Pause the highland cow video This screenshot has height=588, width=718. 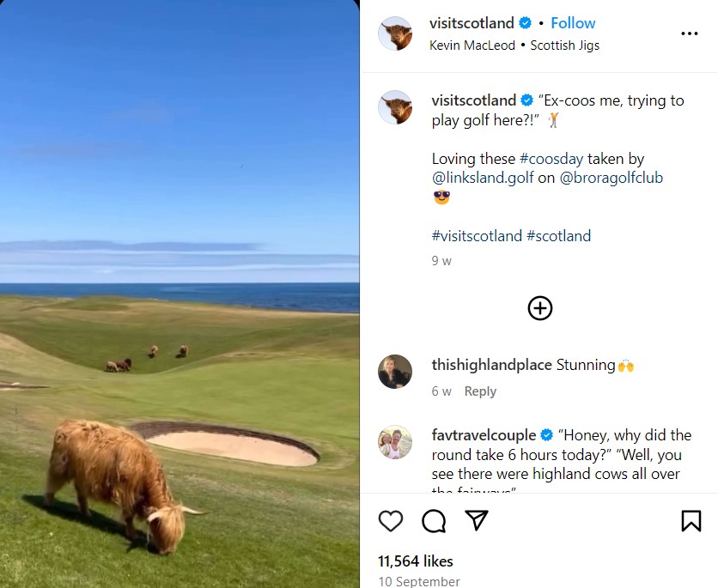tap(179, 294)
